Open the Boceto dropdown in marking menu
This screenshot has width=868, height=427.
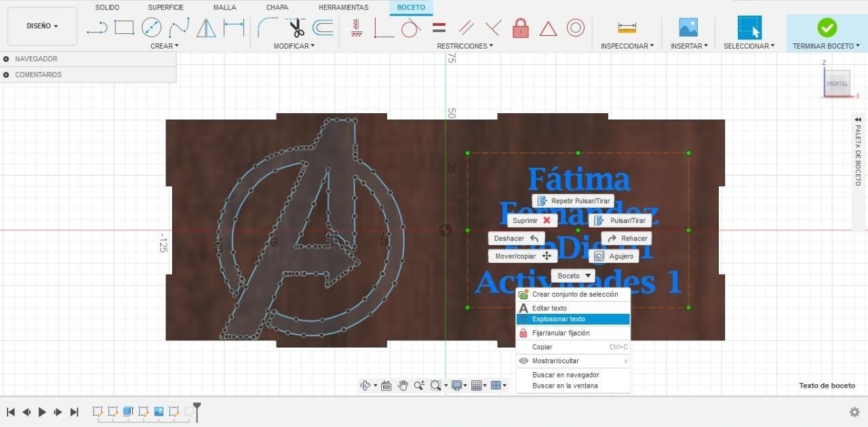click(573, 276)
